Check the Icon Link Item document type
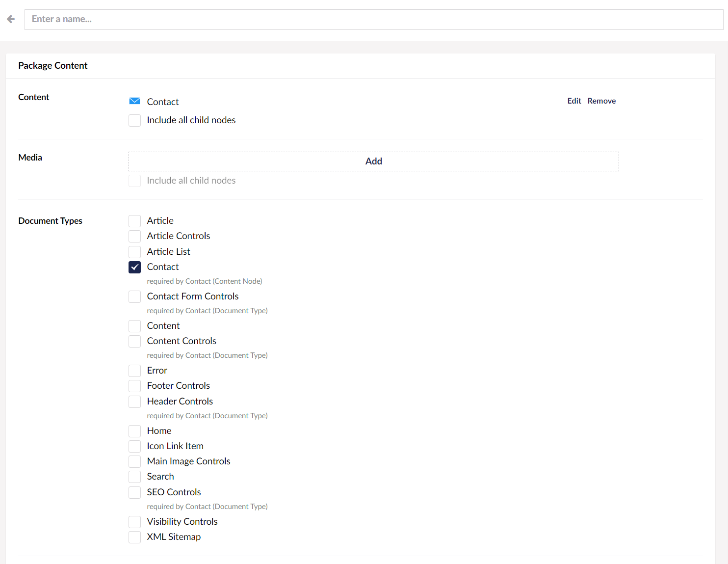Image resolution: width=728 pixels, height=564 pixels. (134, 446)
